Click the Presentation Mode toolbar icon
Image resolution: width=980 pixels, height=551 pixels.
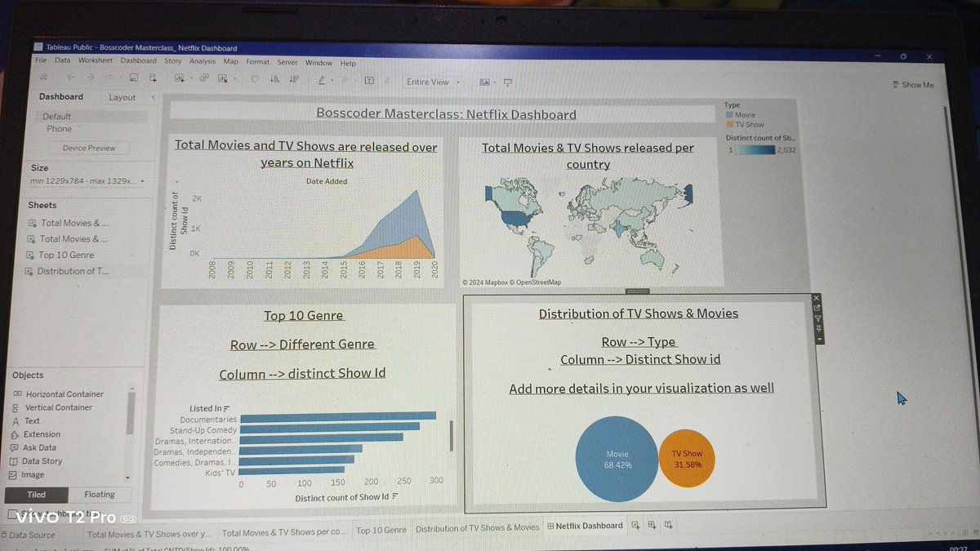(x=507, y=82)
